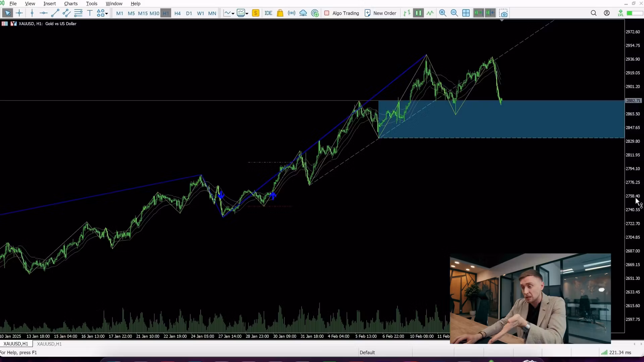Open the Charts menu
This screenshot has height=362, width=644.
(x=71, y=3)
